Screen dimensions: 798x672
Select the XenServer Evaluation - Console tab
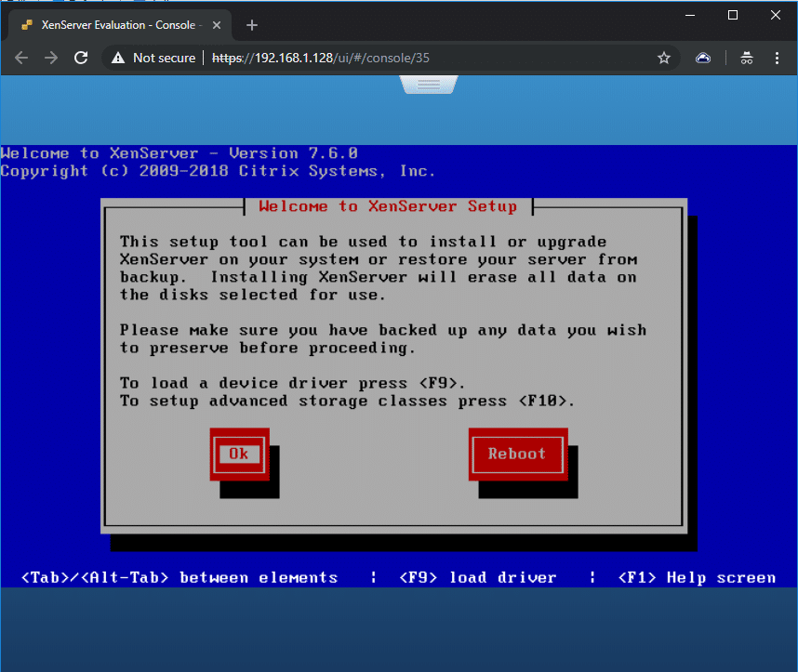click(120, 25)
